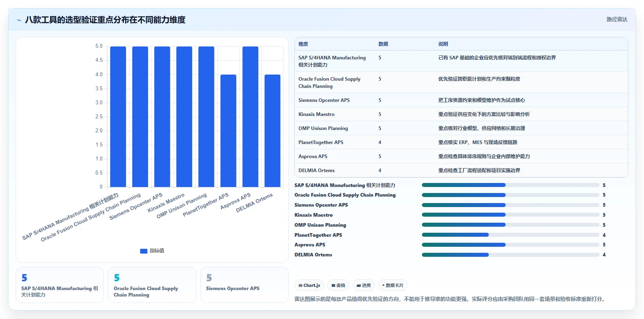This screenshot has height=319, width=644.
Task: Click the Asprova APS progress bar
Action: (510, 245)
